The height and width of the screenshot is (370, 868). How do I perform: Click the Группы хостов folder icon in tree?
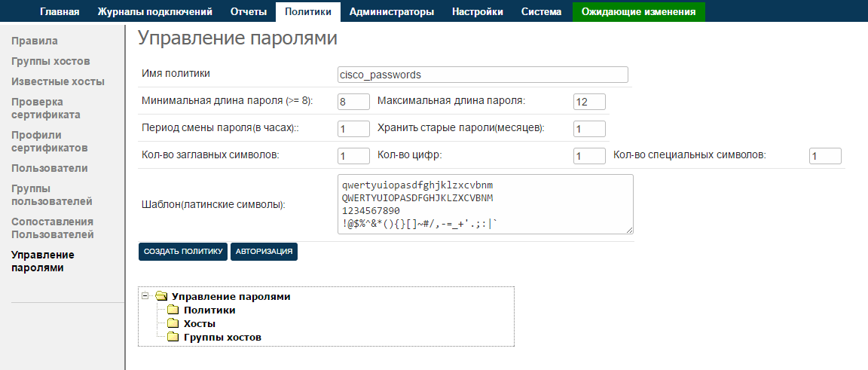click(x=173, y=338)
